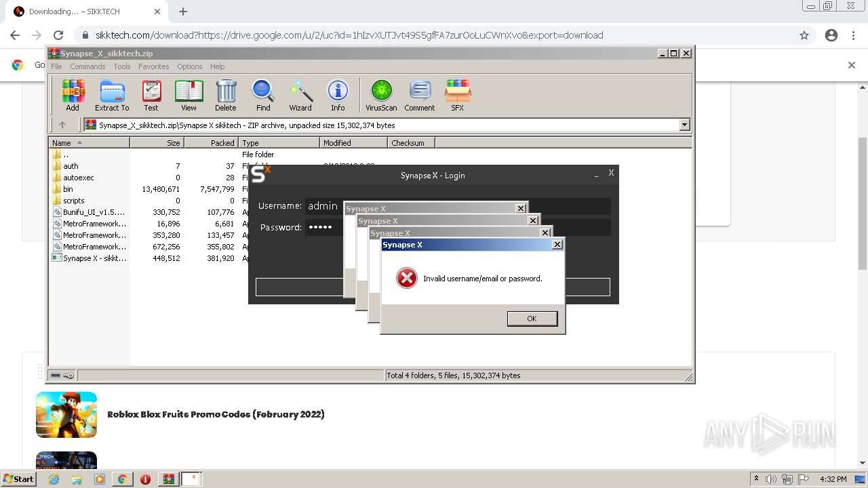The height and width of the screenshot is (488, 868).
Task: Close the second Synapse X dialog behind
Action: click(545, 232)
